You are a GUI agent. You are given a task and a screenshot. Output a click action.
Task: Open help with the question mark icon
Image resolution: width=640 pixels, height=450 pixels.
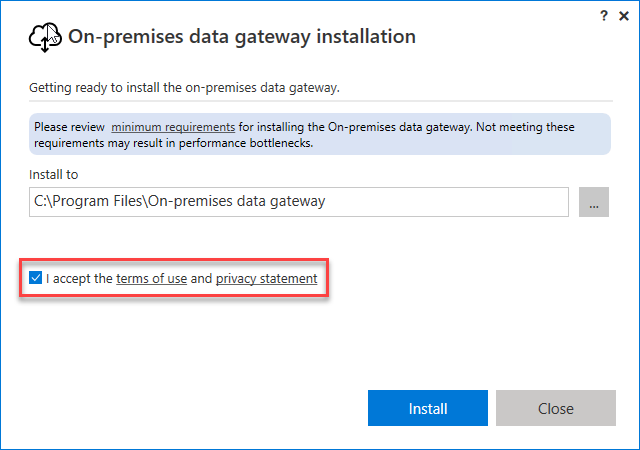point(604,14)
